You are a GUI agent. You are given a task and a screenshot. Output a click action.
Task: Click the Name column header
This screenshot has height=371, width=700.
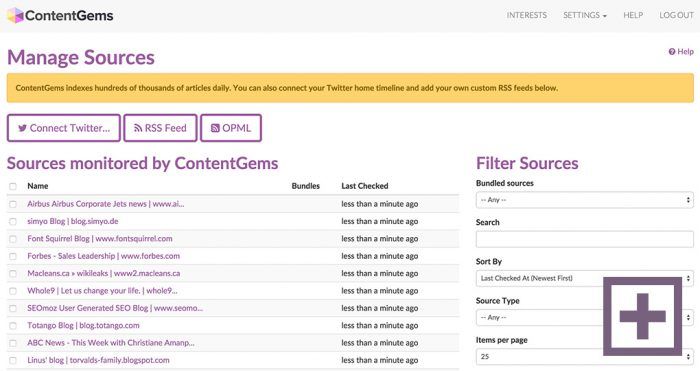point(38,186)
